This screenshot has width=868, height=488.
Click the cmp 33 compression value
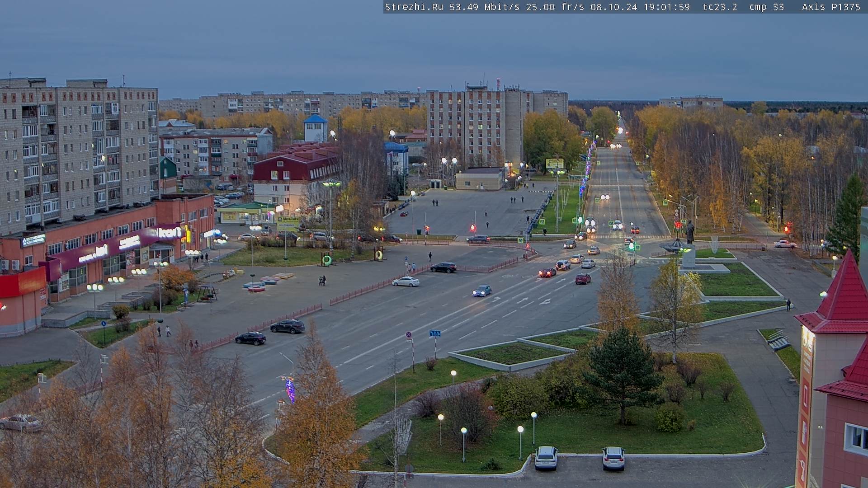tap(766, 7)
